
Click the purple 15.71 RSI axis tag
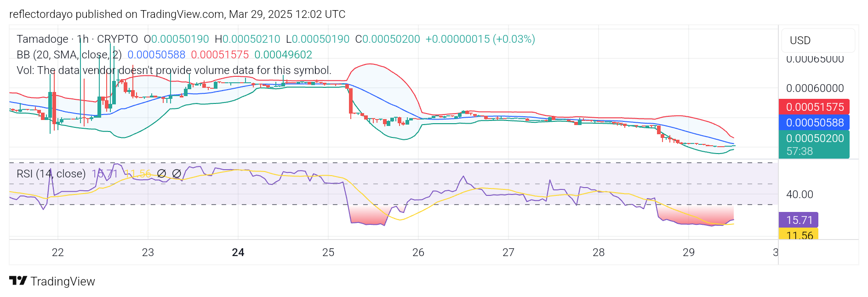[799, 220]
